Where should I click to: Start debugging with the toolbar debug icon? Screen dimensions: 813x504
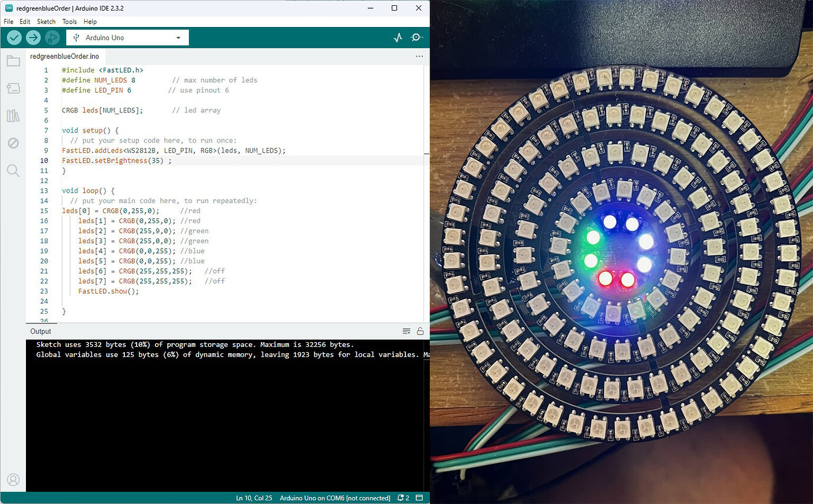tap(52, 37)
